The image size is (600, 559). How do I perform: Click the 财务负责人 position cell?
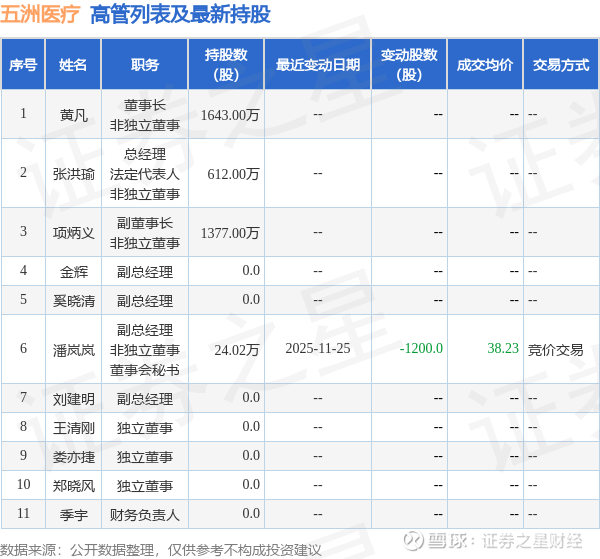145,515
